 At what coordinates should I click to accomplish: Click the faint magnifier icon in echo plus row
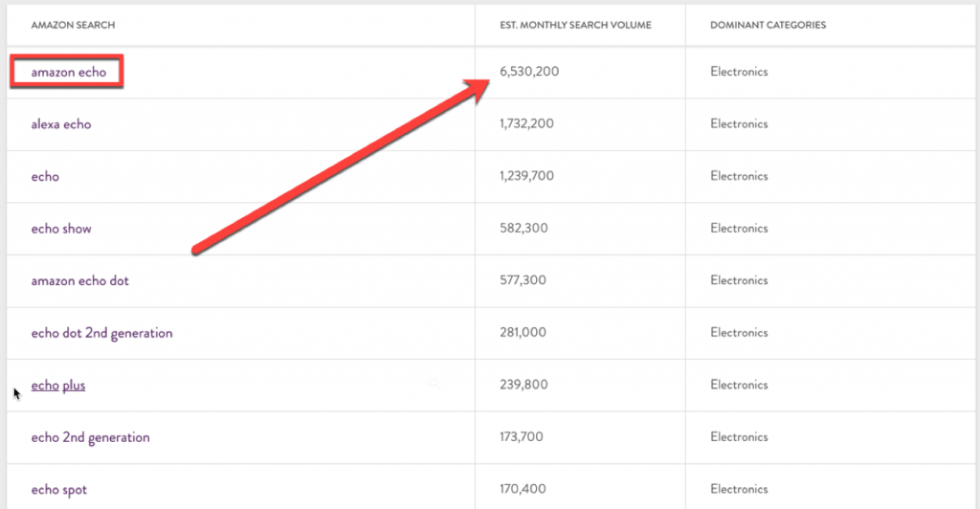point(434,384)
